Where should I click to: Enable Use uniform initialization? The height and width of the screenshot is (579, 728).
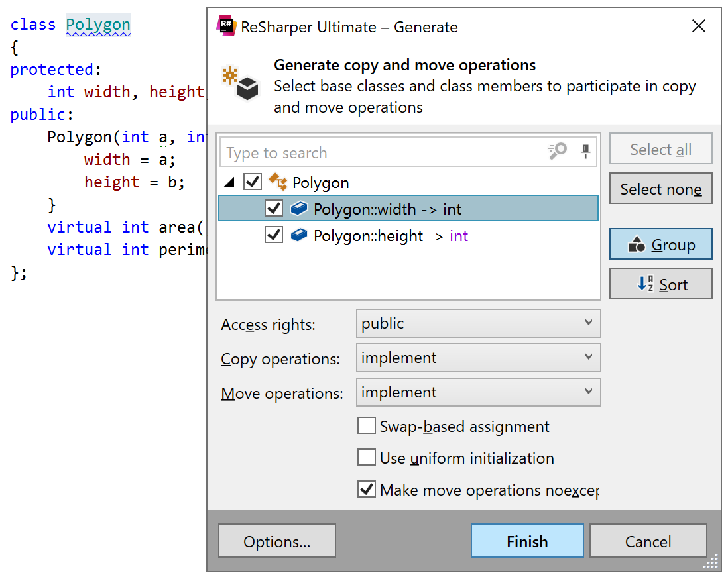pos(367,457)
